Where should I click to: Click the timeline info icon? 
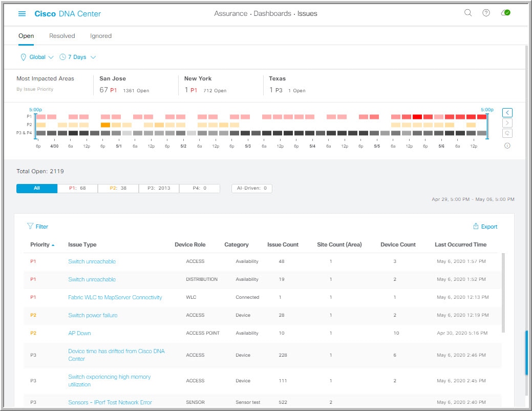pyautogui.click(x=507, y=146)
